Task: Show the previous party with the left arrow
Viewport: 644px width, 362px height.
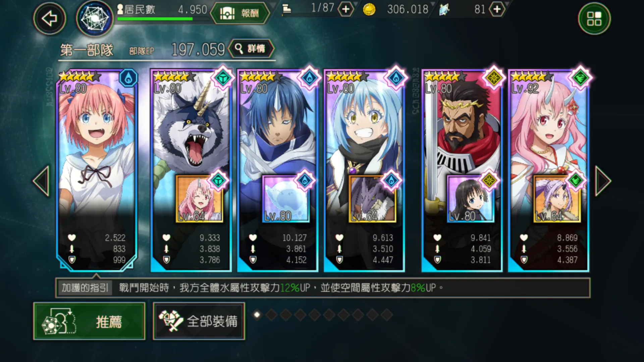Action: pyautogui.click(x=41, y=181)
